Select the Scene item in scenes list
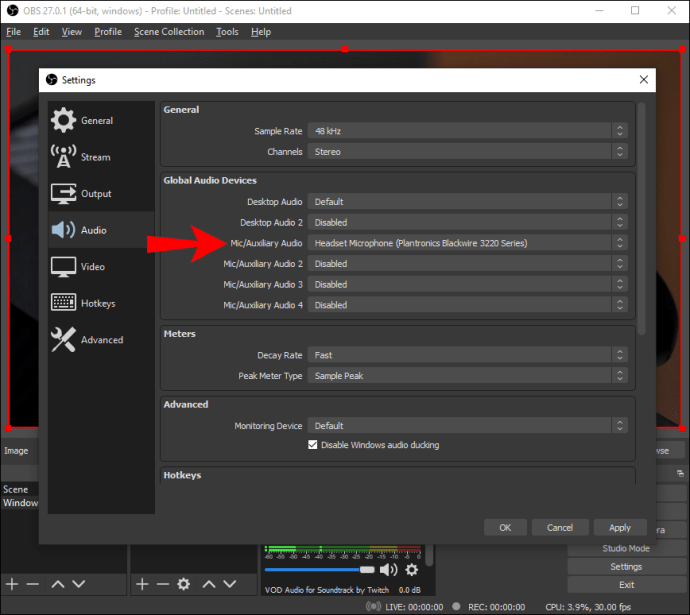The height and width of the screenshot is (615, 690). click(x=16, y=489)
